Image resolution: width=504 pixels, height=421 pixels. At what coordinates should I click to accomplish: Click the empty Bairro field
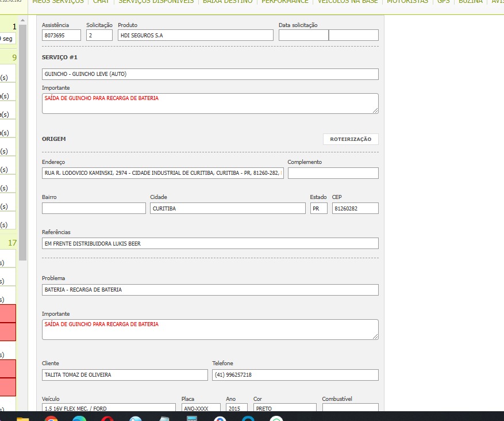pos(94,208)
